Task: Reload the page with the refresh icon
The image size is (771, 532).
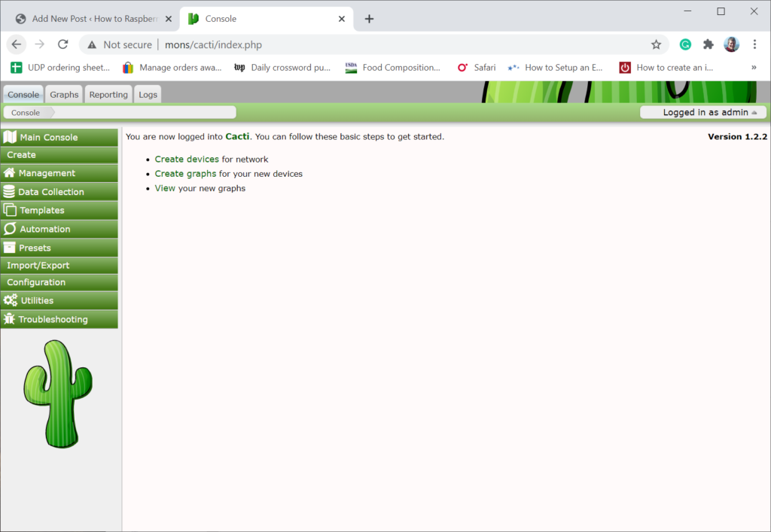Action: pyautogui.click(x=63, y=44)
